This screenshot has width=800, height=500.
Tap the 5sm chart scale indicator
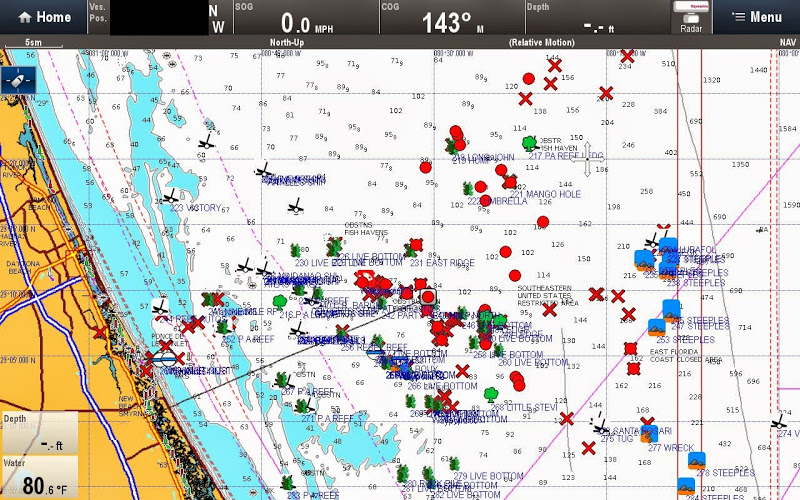(x=34, y=42)
